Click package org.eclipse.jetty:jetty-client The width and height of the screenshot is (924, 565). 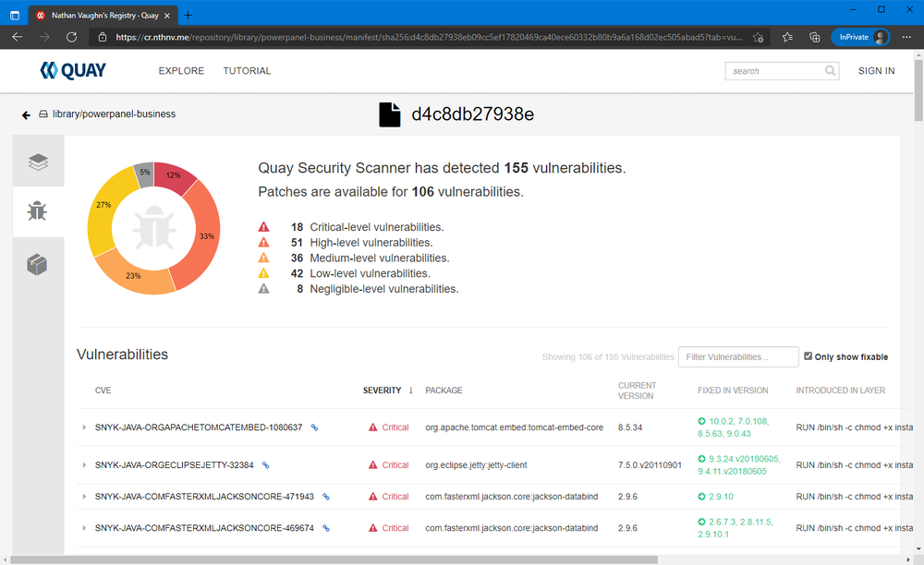pos(476,465)
